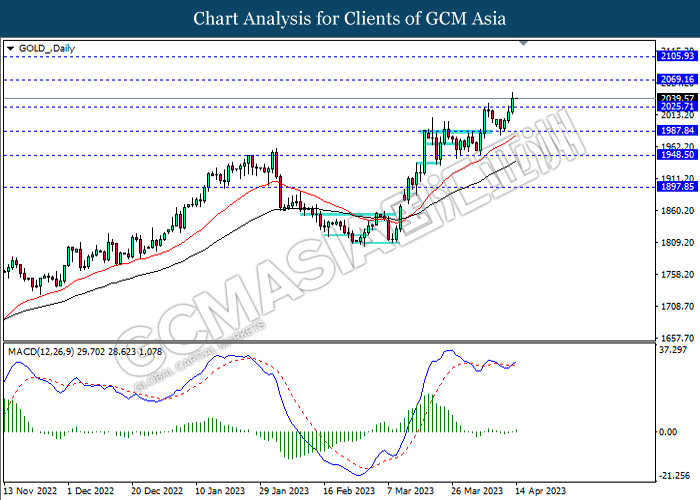Click the MACD zero level 0.00 label
The image size is (700, 500).
point(668,432)
